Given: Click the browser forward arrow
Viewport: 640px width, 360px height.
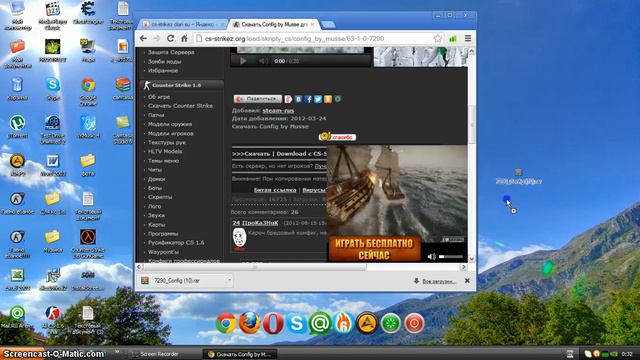Looking at the screenshot, I should click(x=157, y=38).
